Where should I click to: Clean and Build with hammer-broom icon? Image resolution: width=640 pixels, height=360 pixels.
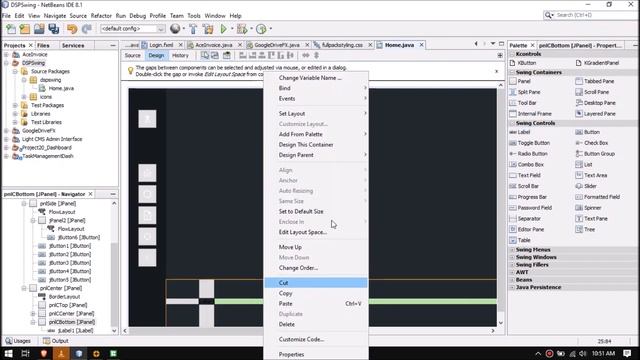point(208,29)
